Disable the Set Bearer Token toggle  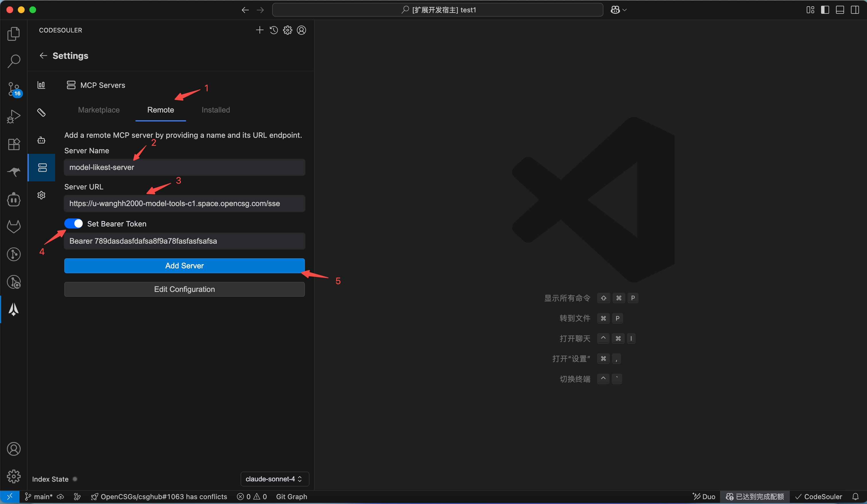(73, 223)
